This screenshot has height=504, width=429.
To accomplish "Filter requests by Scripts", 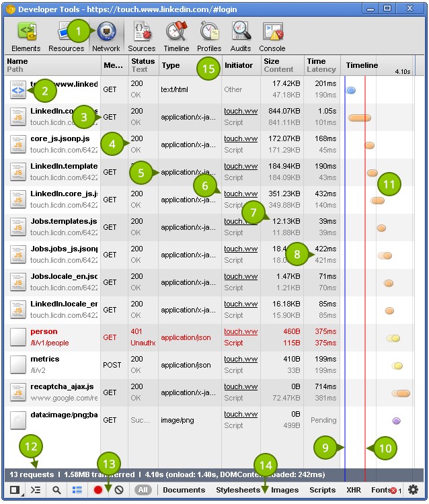I will point(322,490).
